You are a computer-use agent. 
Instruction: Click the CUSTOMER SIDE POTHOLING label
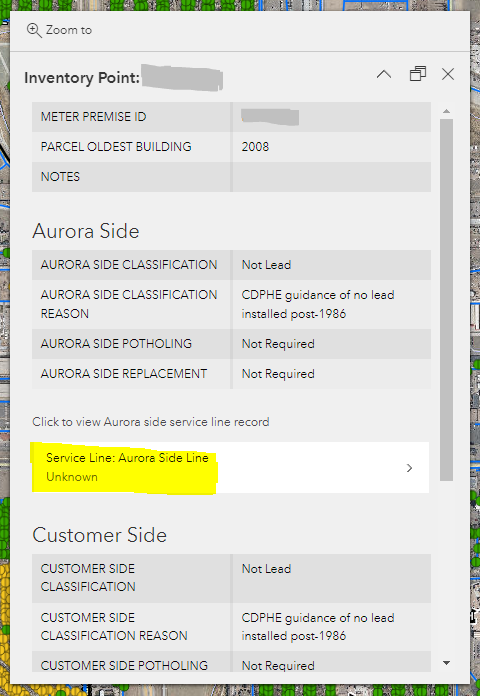pyautogui.click(x=124, y=665)
